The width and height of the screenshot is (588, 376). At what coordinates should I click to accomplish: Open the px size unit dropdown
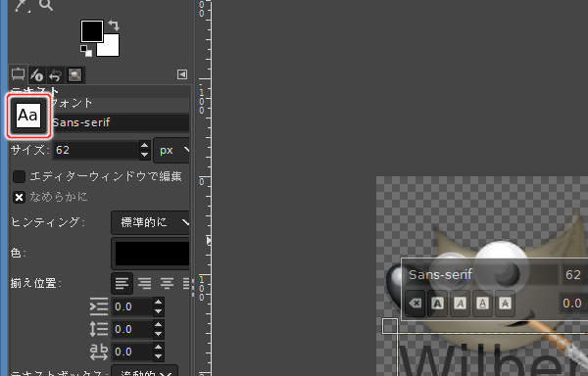coord(171,150)
